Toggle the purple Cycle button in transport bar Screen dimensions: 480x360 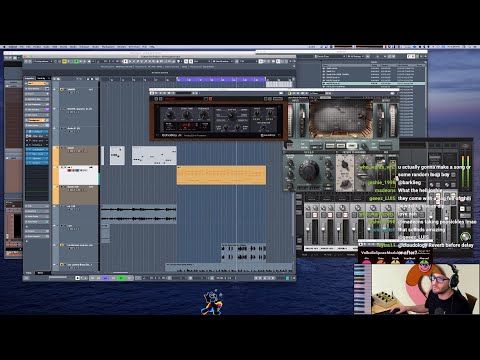[106, 278]
